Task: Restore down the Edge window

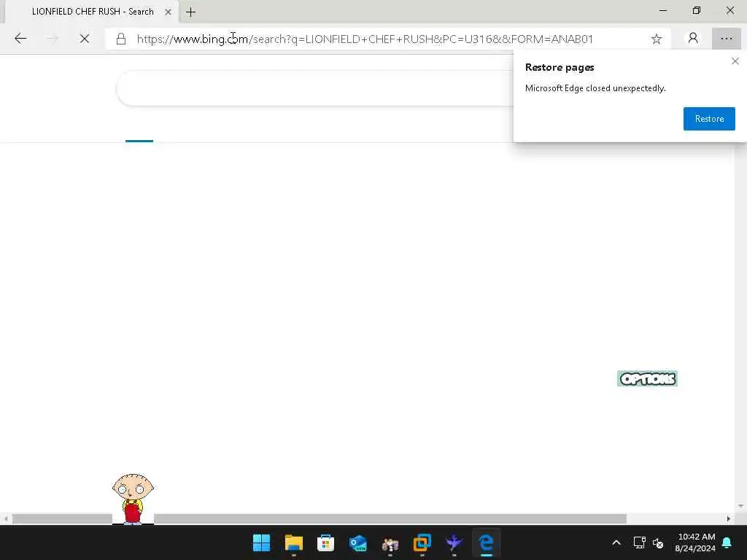Action: [697, 10]
